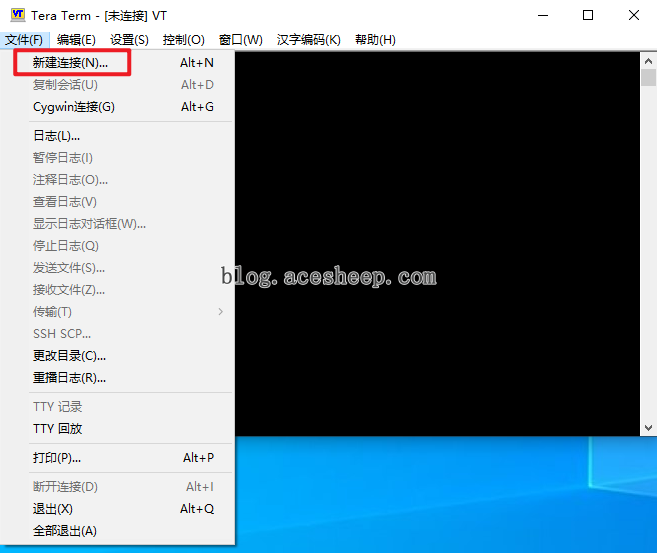This screenshot has height=553, width=657.
Task: Minimize the Tera Term window
Action: tap(543, 16)
